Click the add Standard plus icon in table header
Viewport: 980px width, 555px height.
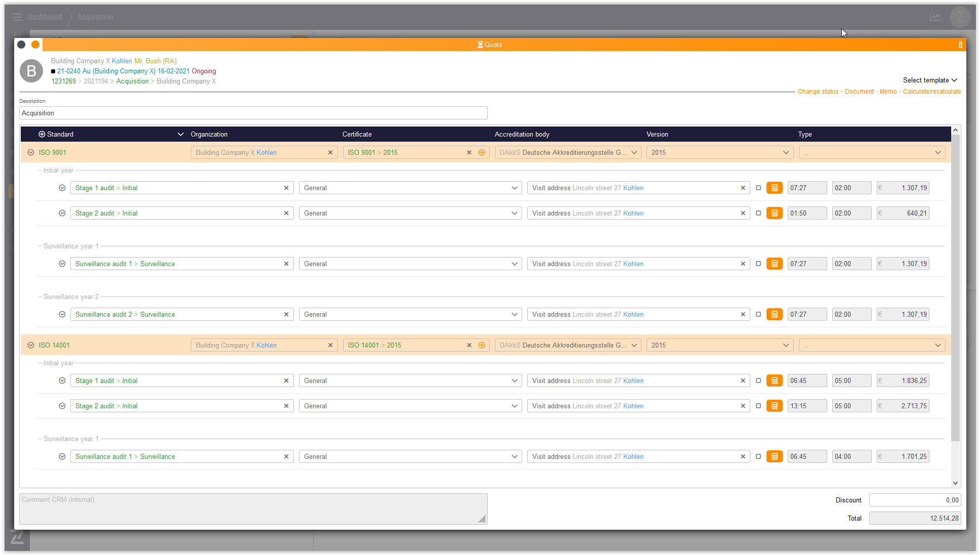pos(42,134)
